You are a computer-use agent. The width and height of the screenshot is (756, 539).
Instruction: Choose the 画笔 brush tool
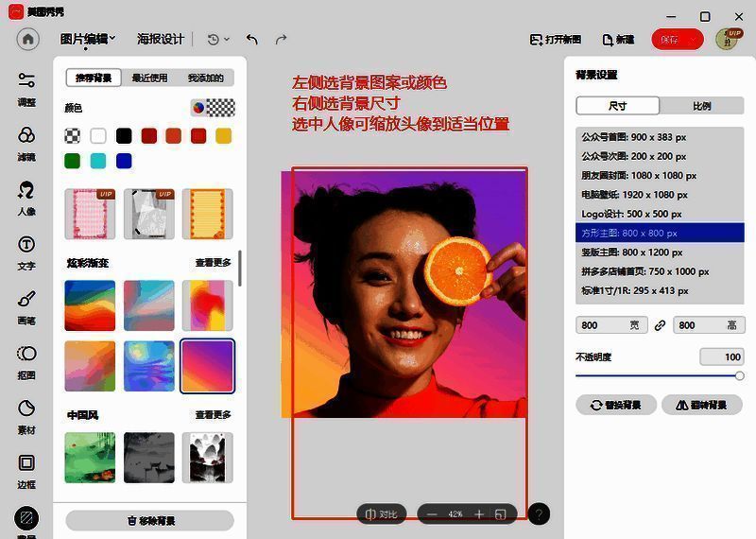pyautogui.click(x=26, y=307)
